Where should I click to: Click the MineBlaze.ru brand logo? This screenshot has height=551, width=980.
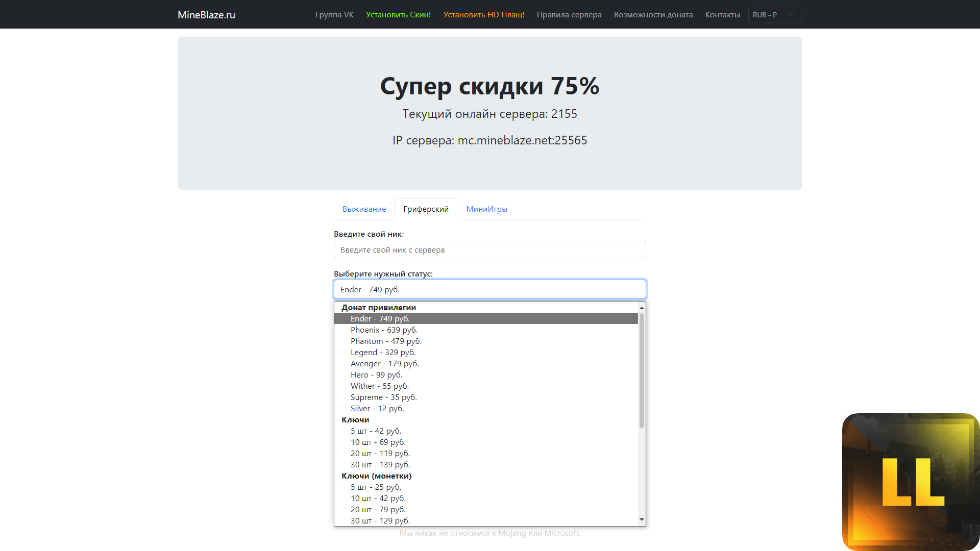206,15
